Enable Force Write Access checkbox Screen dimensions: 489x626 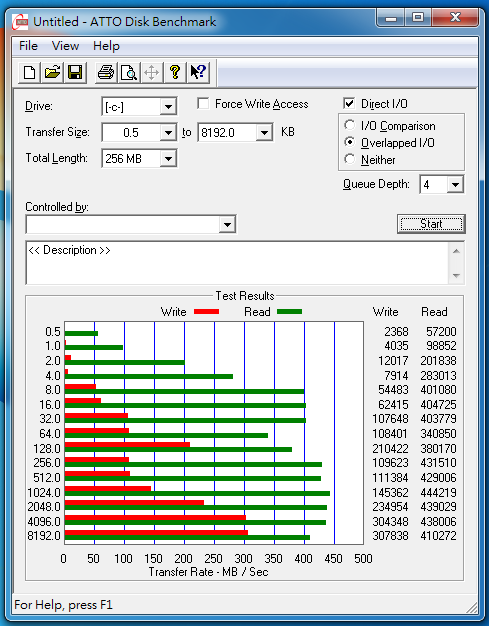pos(203,104)
